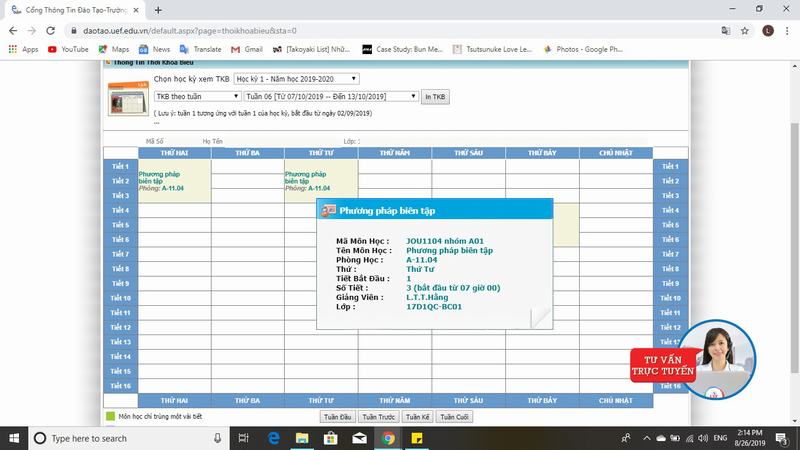The image size is (800, 450).
Task: Click the 'In TKB' print button
Action: tap(436, 96)
